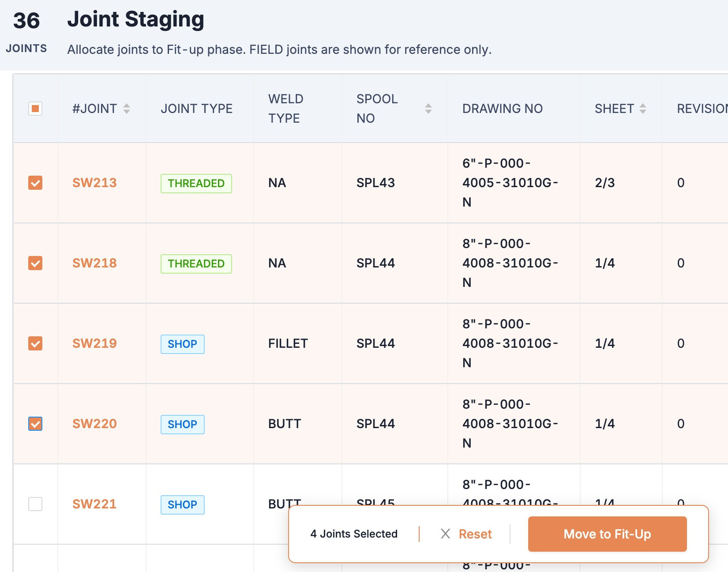
Task: Click the SHOP tag on SW219 row
Action: [x=183, y=344]
